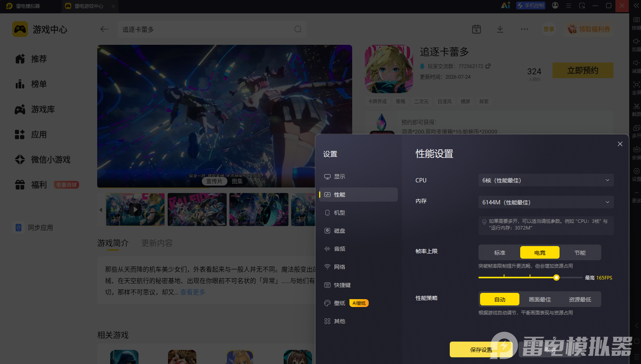Switch to the 更新内容 tab

click(x=157, y=243)
